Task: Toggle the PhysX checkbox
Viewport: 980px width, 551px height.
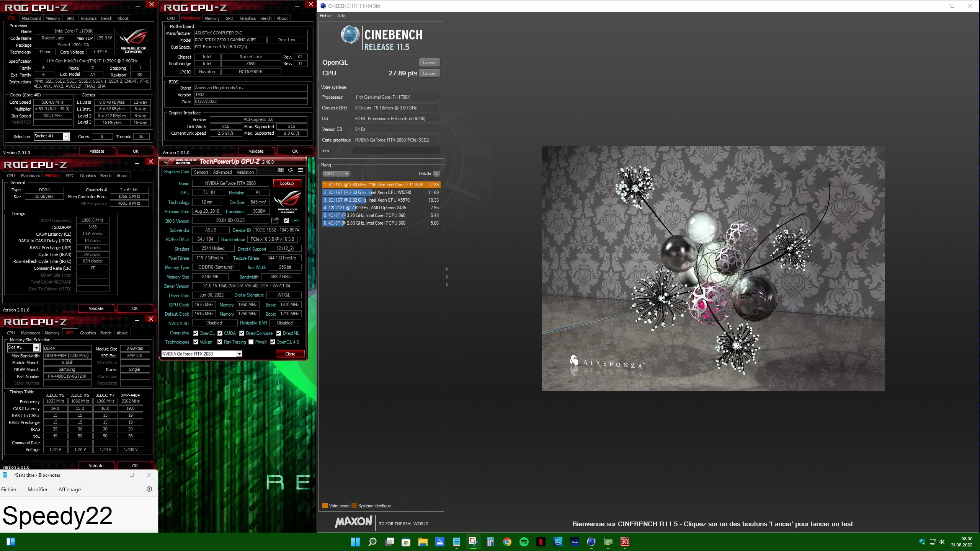Action: (x=251, y=342)
